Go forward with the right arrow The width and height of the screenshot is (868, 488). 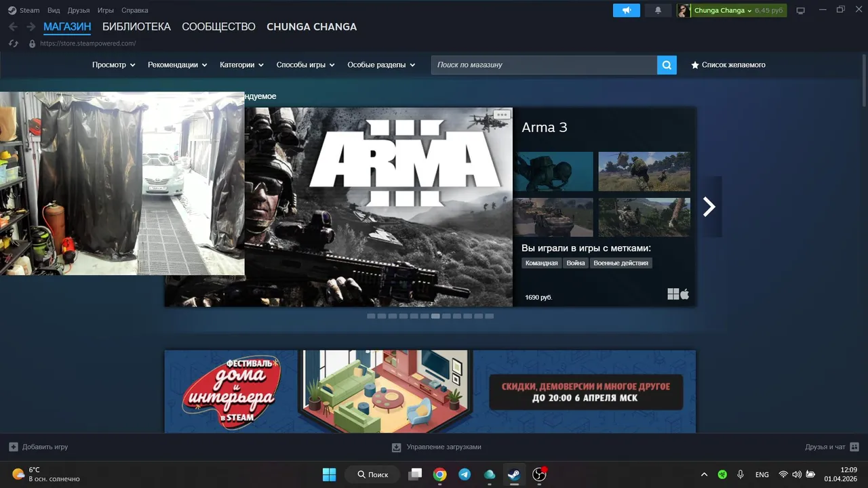click(31, 26)
